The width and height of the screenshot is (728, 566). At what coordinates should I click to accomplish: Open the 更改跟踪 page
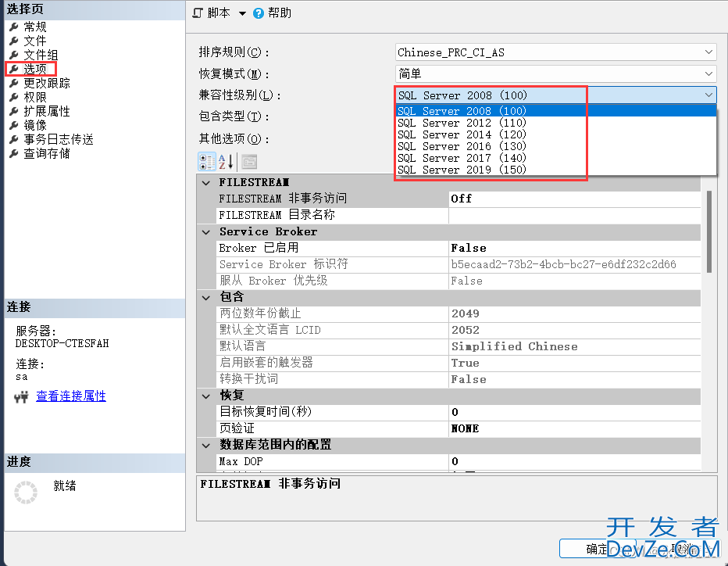[x=47, y=83]
